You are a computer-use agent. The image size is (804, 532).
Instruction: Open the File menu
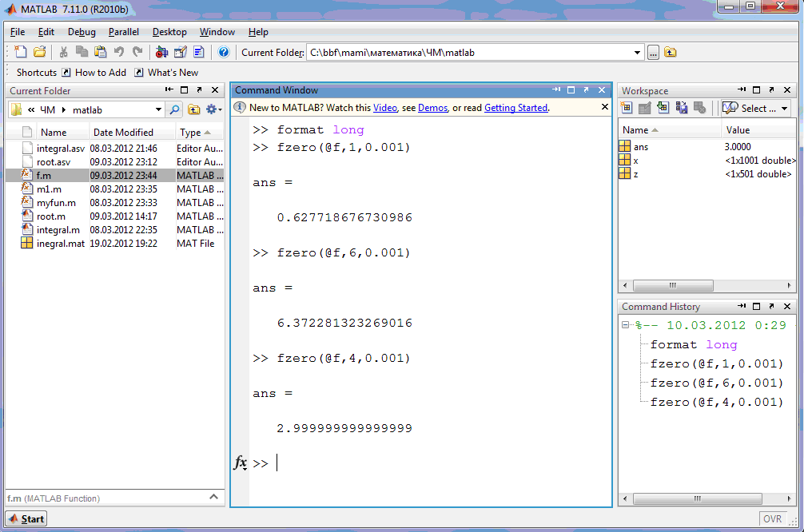pyautogui.click(x=18, y=32)
